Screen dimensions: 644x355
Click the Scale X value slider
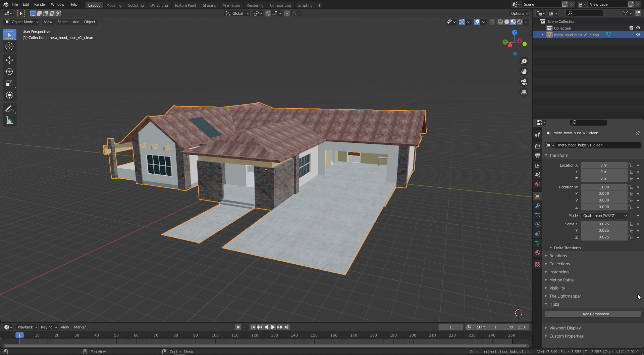[604, 224]
